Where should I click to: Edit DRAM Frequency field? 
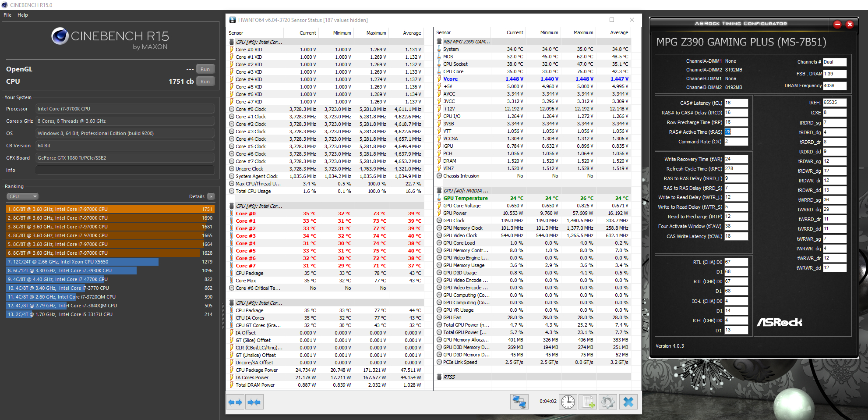click(835, 86)
